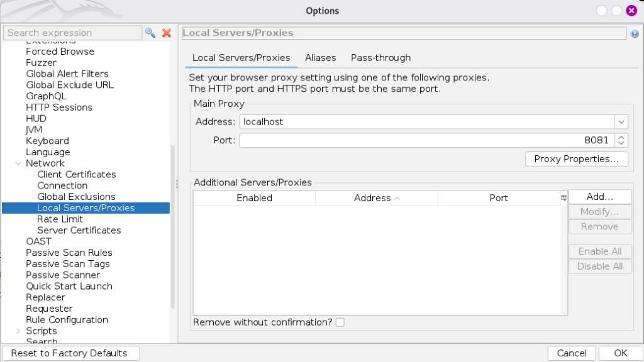
Task: Switch to the Aliases tab
Action: click(x=320, y=58)
